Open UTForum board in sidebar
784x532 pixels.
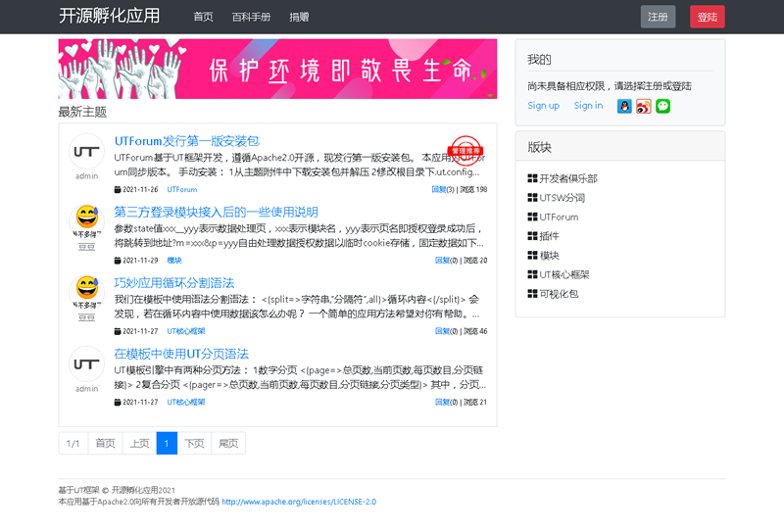pos(559,217)
